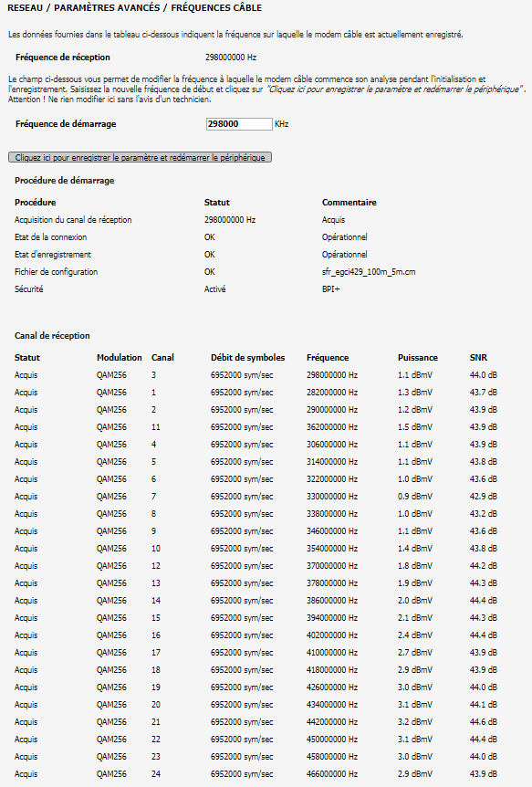Click the Etat de la connexion OK status
This screenshot has width=532, height=787.
(210, 236)
